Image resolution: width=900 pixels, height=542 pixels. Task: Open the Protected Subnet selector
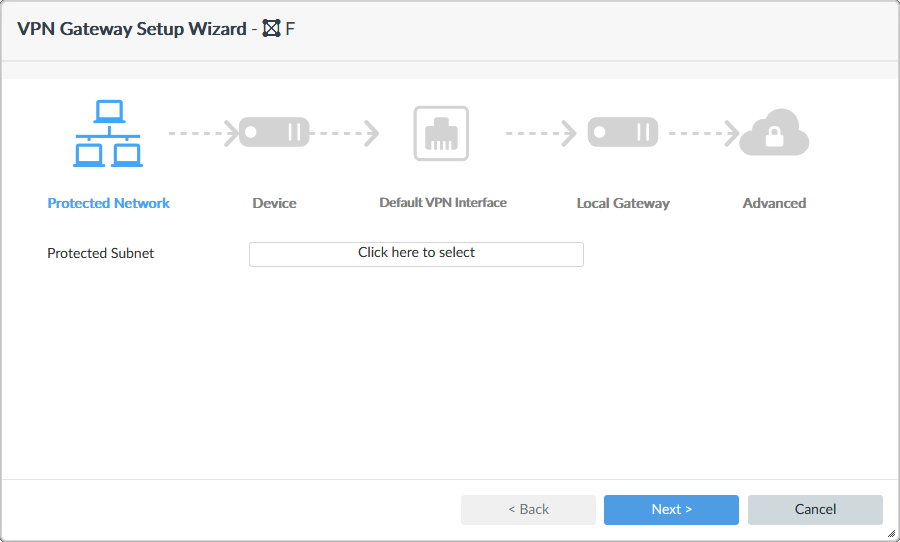point(416,254)
